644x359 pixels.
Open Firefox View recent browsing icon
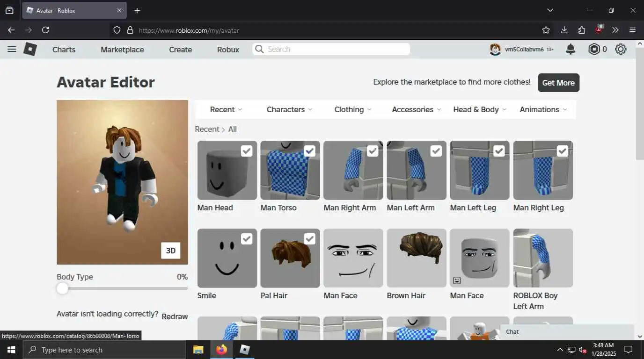pyautogui.click(x=9, y=10)
